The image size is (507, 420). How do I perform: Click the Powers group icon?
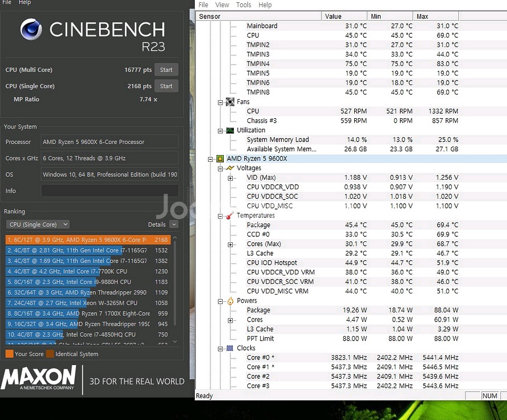[x=229, y=301]
